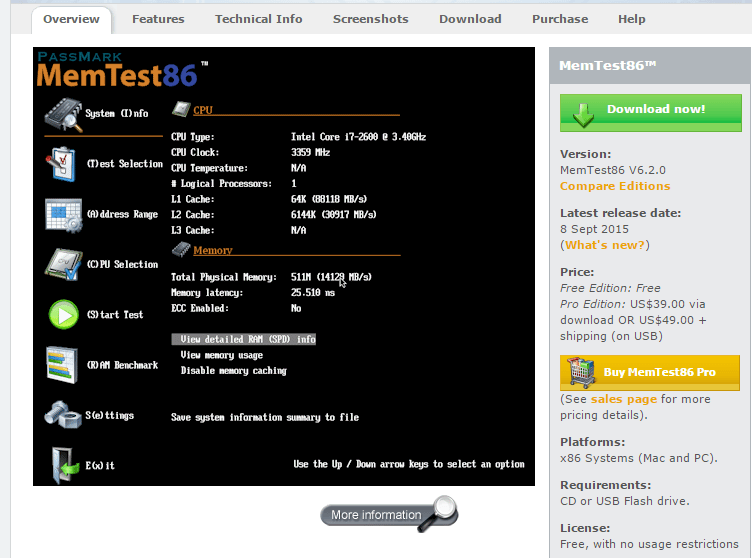
Task: Open the System Info icon
Action: click(x=64, y=115)
